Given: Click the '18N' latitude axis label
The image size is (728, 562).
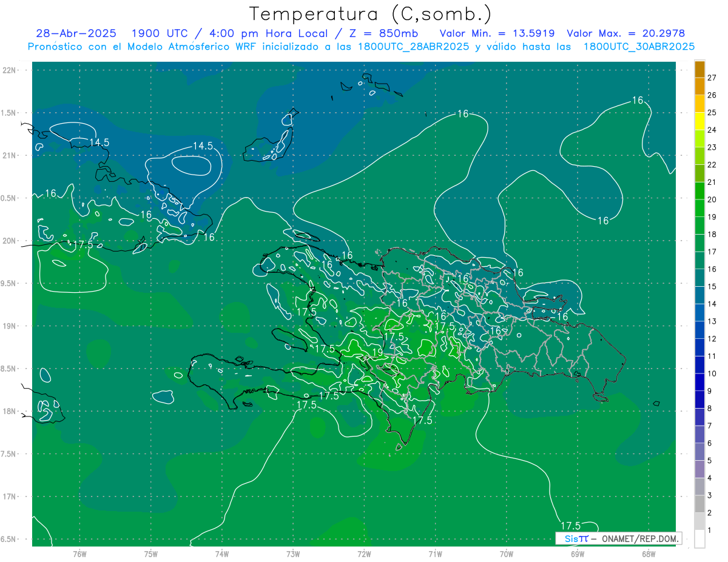Looking at the screenshot, I should [10, 411].
